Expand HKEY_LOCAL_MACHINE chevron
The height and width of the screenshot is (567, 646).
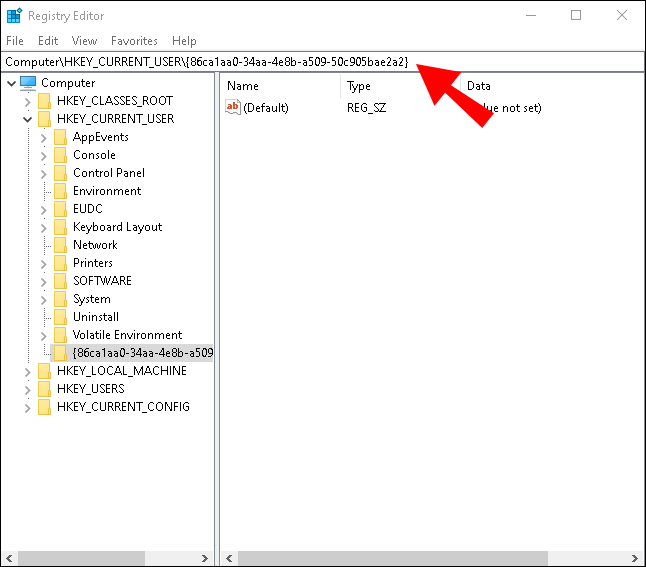click(x=28, y=372)
